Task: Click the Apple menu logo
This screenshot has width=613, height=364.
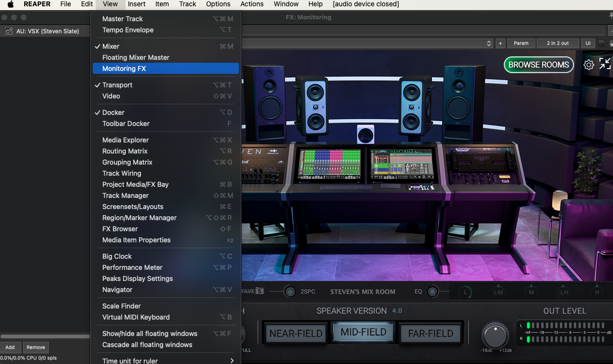Action: (x=10, y=4)
